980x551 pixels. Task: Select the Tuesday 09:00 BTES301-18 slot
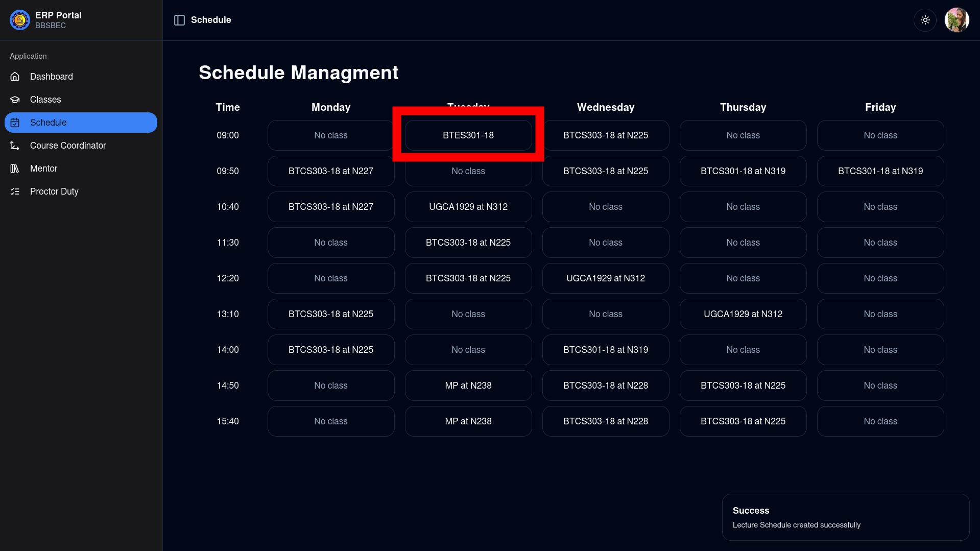pos(468,135)
